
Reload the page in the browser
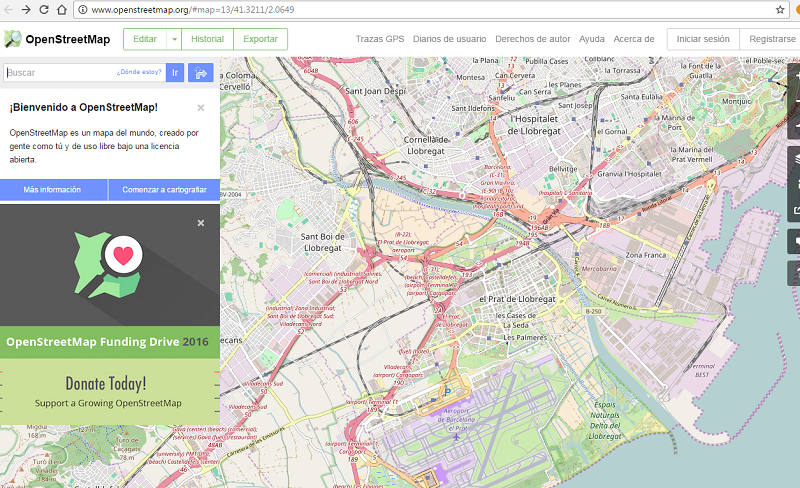[44, 9]
